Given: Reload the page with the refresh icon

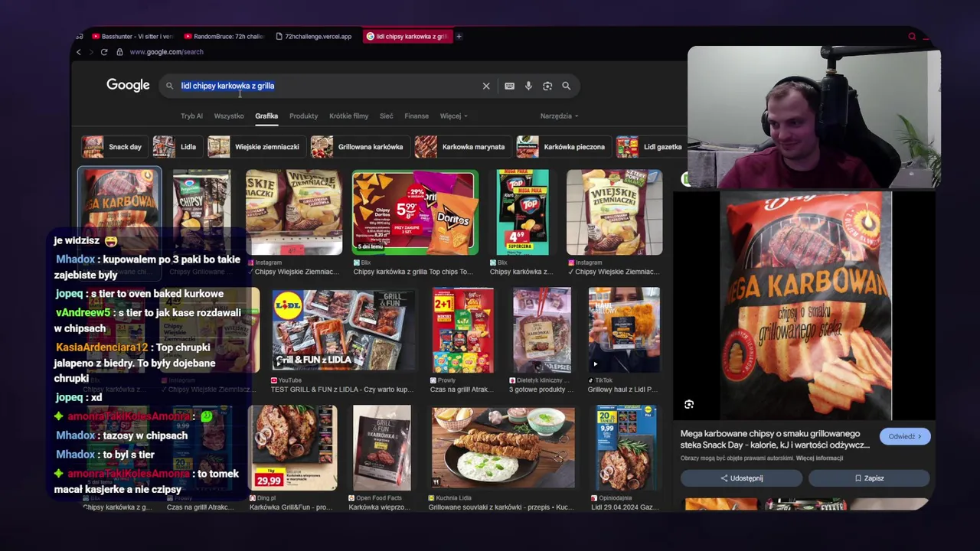Looking at the screenshot, I should 105,52.
